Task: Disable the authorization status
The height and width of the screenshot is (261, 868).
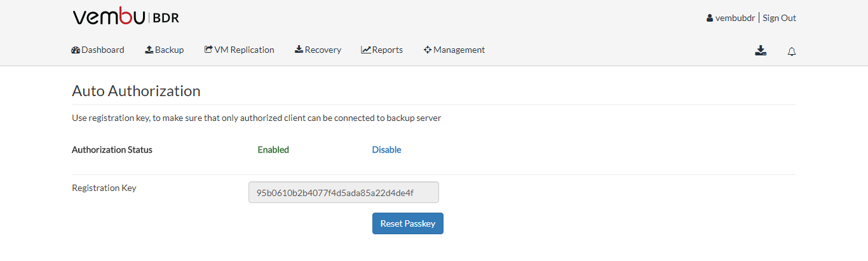Action: pos(386,150)
